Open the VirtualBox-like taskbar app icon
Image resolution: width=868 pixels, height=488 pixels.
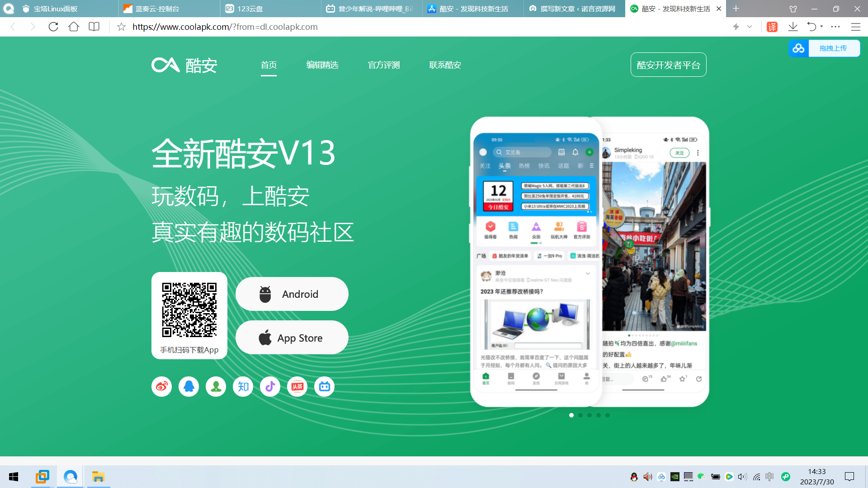[42, 477]
